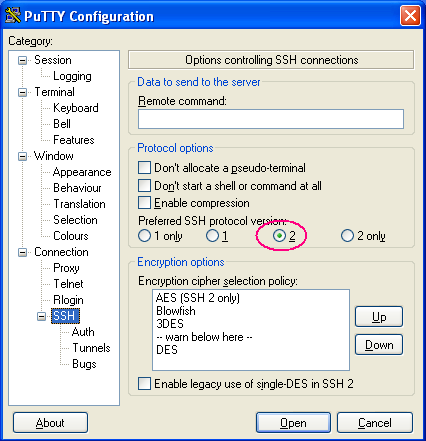Collapse the SSH subtree node

pyautogui.click(x=41, y=316)
